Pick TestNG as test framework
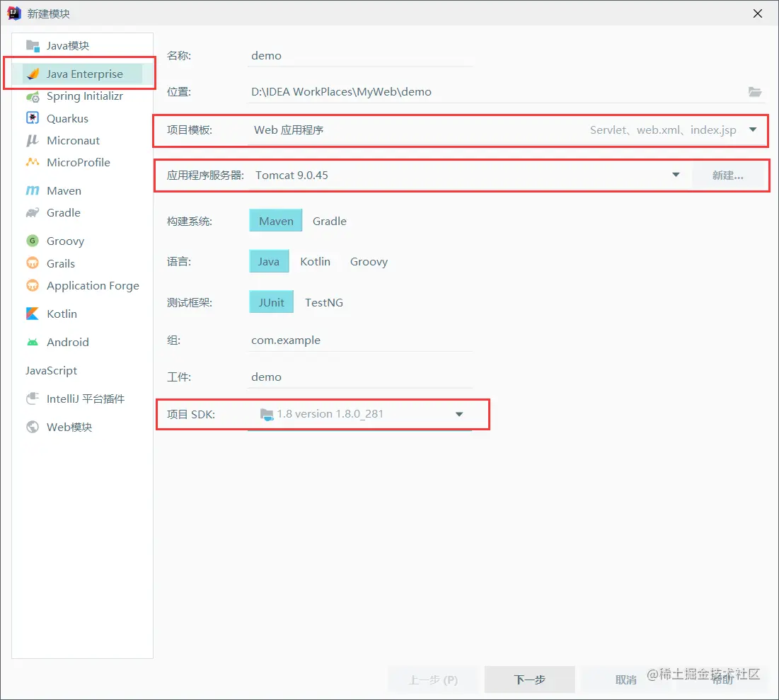The height and width of the screenshot is (700, 779). coord(324,302)
